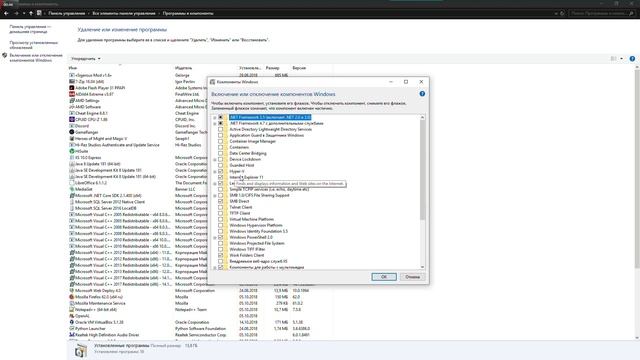640x360 pixels.
Task: Click the Mozilla Firefox icon
Action: (x=72, y=297)
